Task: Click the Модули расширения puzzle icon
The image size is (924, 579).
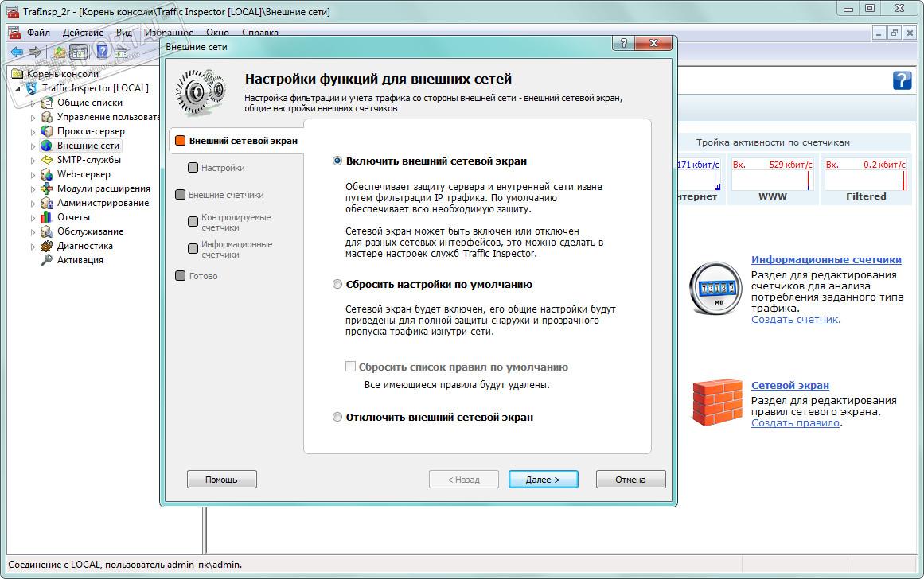Action: coord(46,188)
